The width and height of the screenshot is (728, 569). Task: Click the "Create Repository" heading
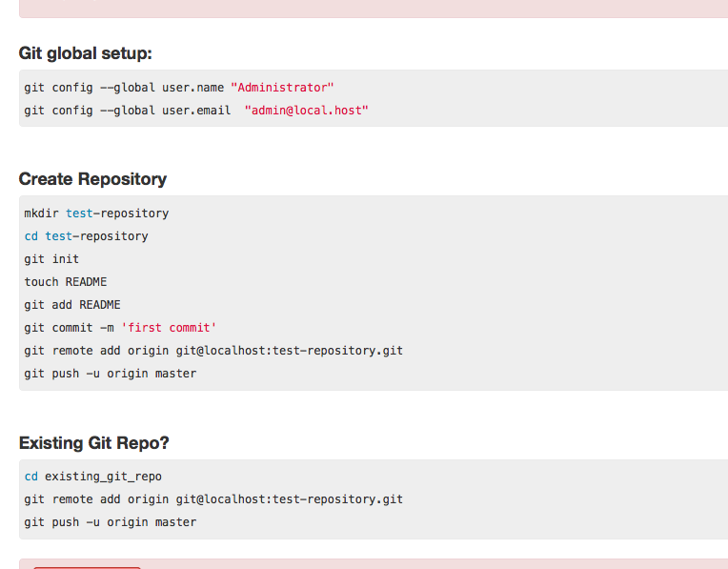tap(92, 179)
